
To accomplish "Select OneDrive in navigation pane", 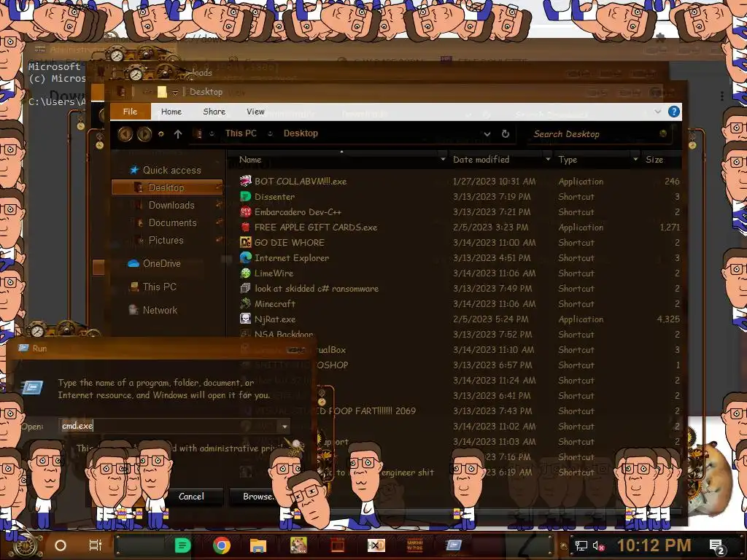I will click(x=161, y=263).
